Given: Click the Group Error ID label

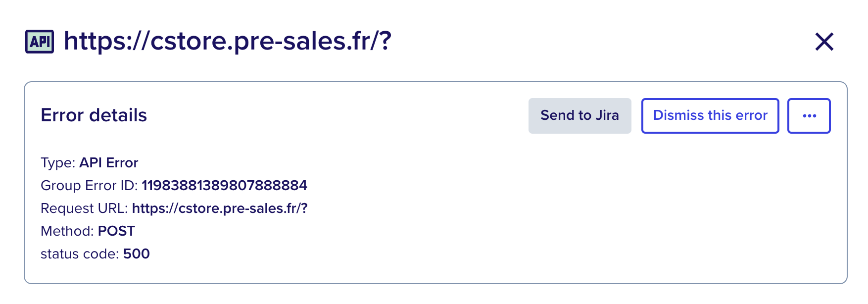Looking at the screenshot, I should tap(89, 186).
